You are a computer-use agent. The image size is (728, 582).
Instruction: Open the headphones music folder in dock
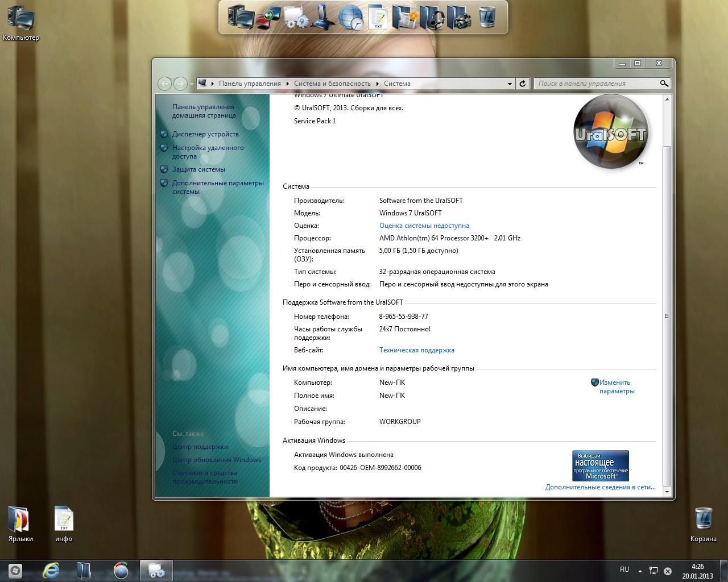pyautogui.click(x=432, y=17)
